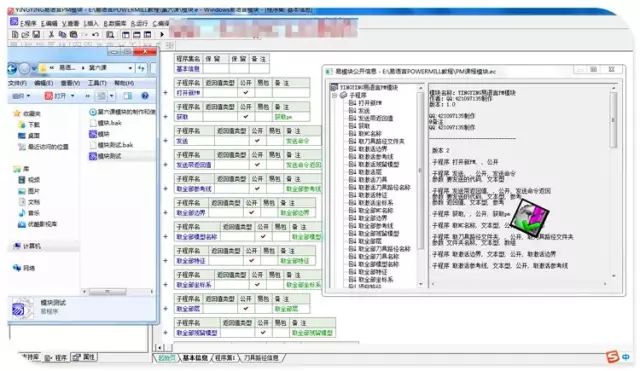Toggle 公开 checkmark for 取全部边界 row
The height and width of the screenshot is (371, 640).
click(x=251, y=213)
